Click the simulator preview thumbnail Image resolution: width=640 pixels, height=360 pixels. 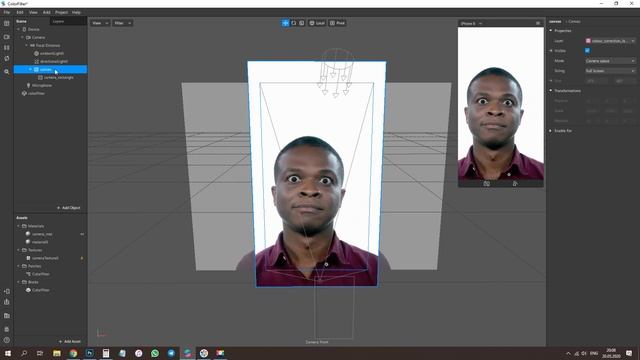click(501, 104)
